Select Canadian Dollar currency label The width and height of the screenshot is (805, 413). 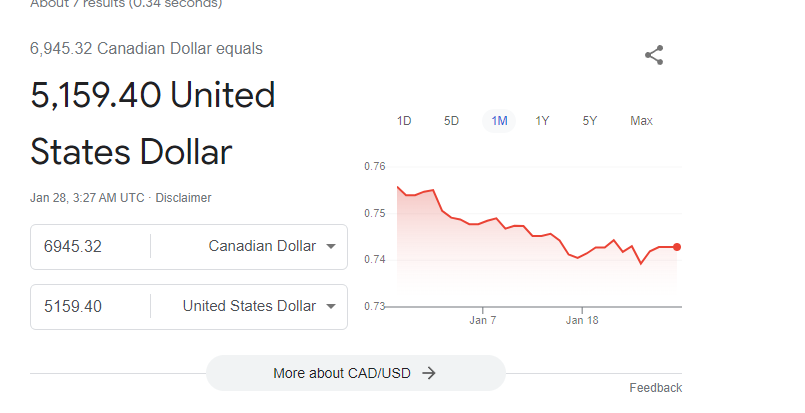262,246
